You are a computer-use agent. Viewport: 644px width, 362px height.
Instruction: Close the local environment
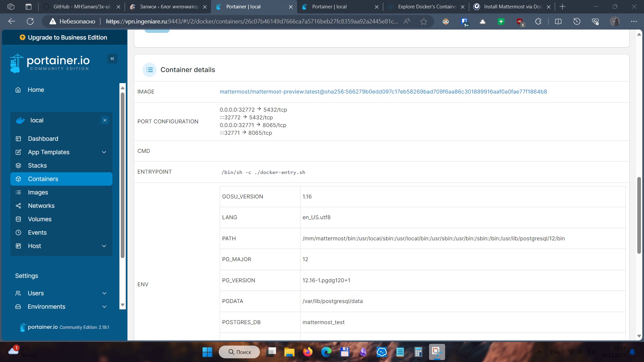pyautogui.click(x=105, y=120)
